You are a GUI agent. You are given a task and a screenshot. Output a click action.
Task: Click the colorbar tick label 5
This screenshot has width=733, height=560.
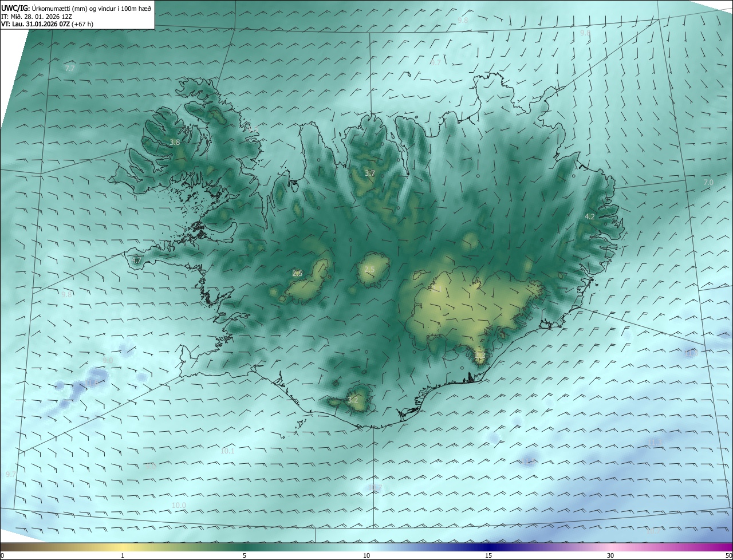tap(245, 555)
